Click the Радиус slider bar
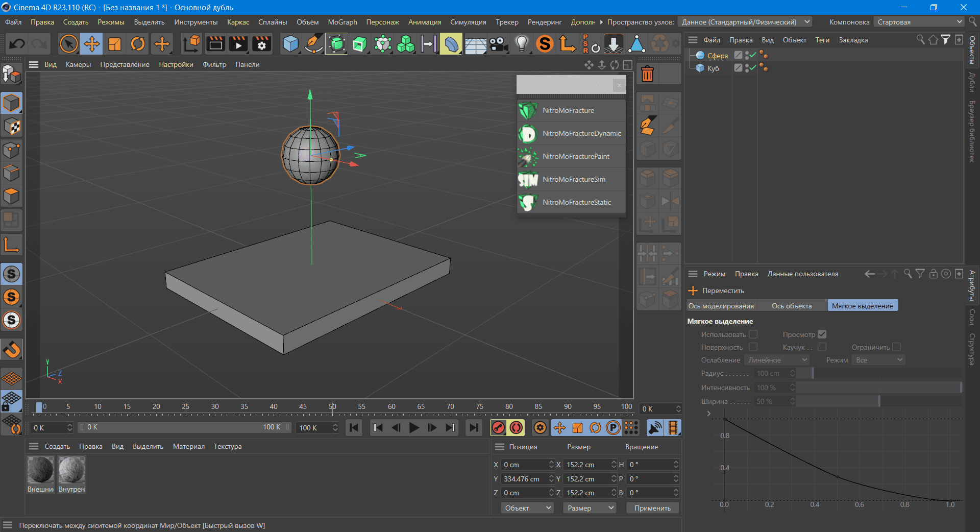The height and width of the screenshot is (532, 980). click(879, 373)
